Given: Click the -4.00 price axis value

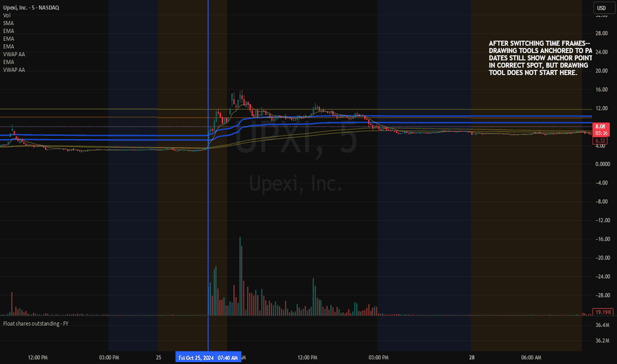Looking at the screenshot, I should pyautogui.click(x=602, y=183).
